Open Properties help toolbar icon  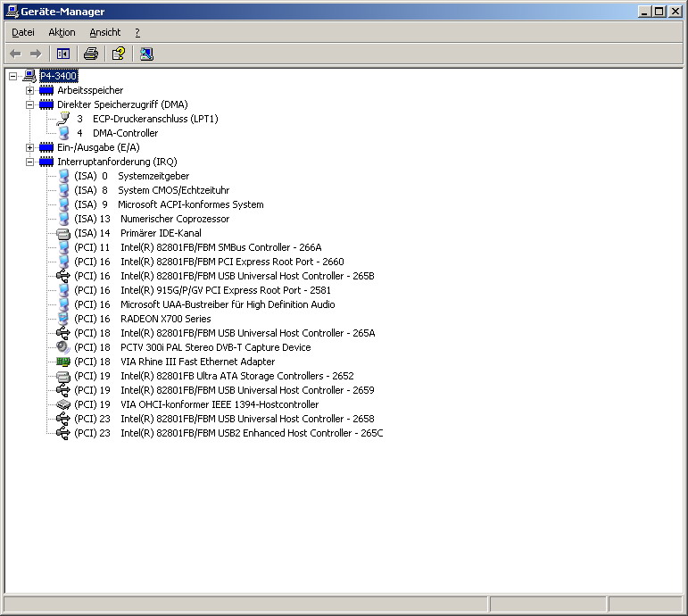tap(119, 54)
